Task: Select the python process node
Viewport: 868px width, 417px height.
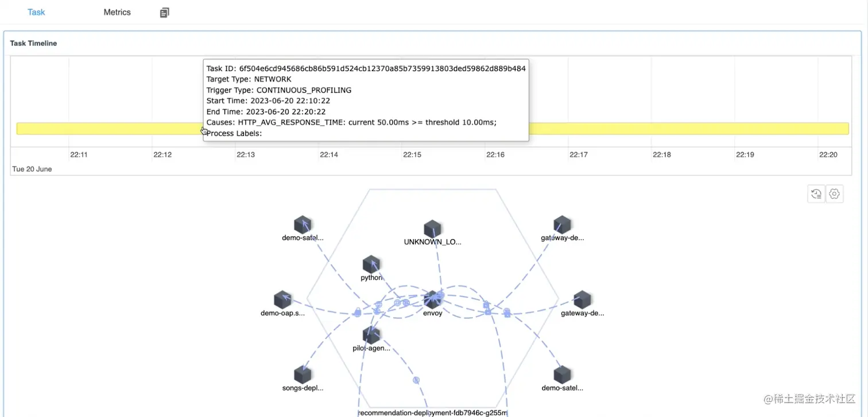Action: click(371, 264)
